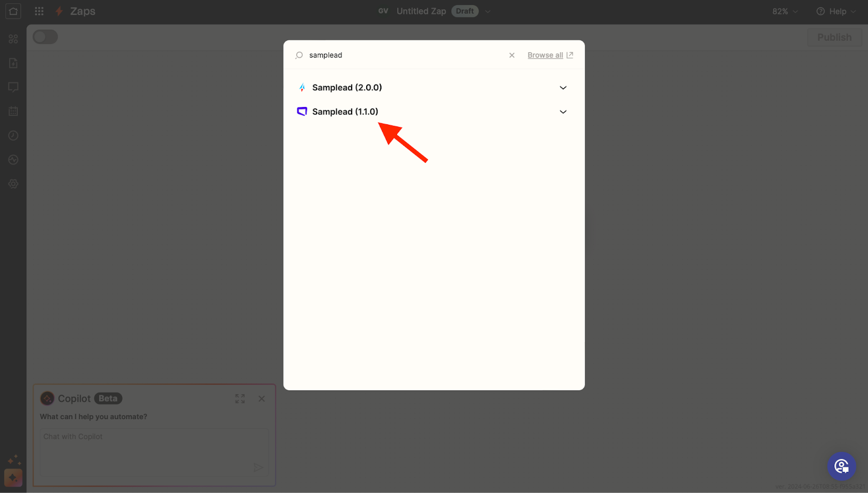Viewport: 868px width, 493px height.
Task: Click the 'What can I help you automate?' text
Action: click(x=93, y=416)
